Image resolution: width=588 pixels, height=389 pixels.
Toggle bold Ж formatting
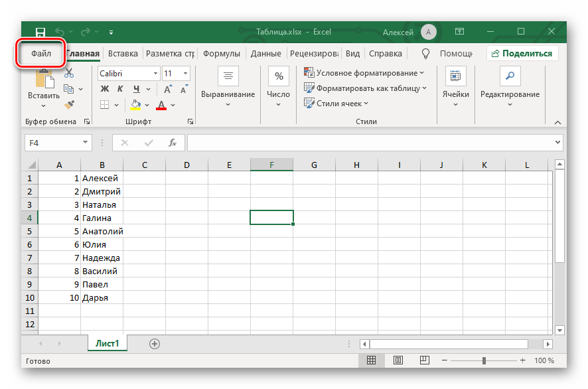point(105,89)
